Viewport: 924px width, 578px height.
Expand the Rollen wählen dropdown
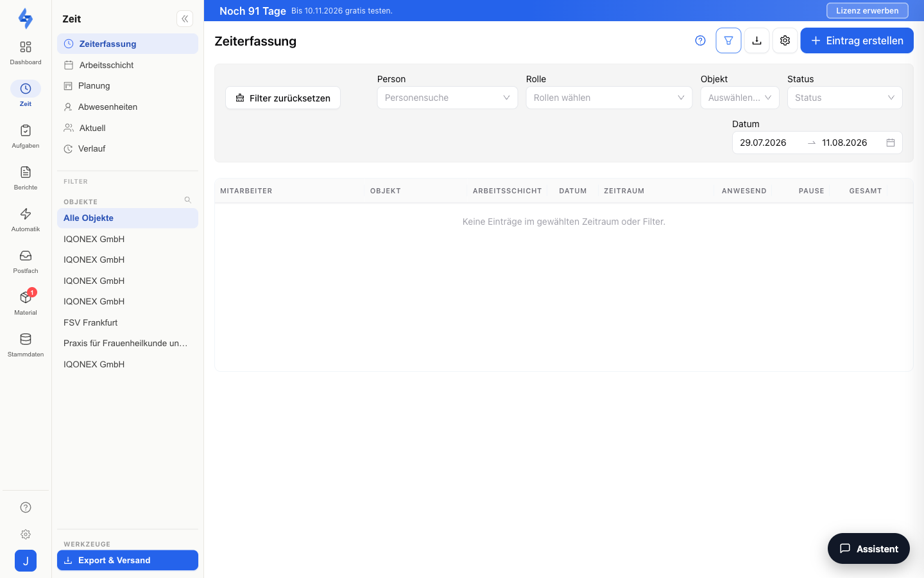(609, 98)
